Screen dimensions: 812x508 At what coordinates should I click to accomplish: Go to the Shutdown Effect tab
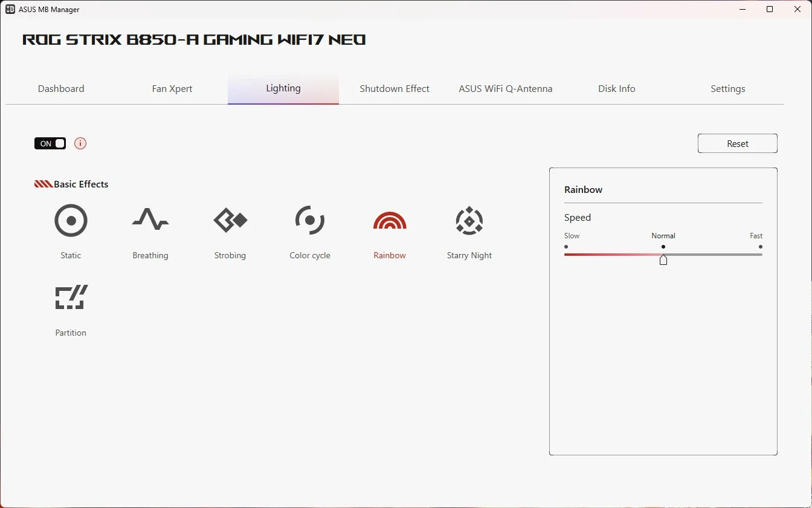[x=395, y=88]
